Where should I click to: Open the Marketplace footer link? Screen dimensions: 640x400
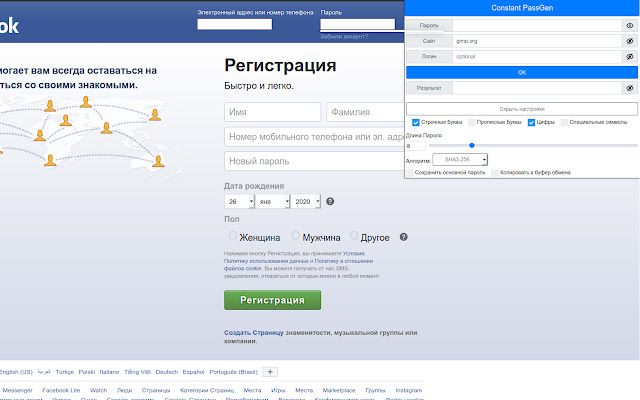pyautogui.click(x=339, y=390)
